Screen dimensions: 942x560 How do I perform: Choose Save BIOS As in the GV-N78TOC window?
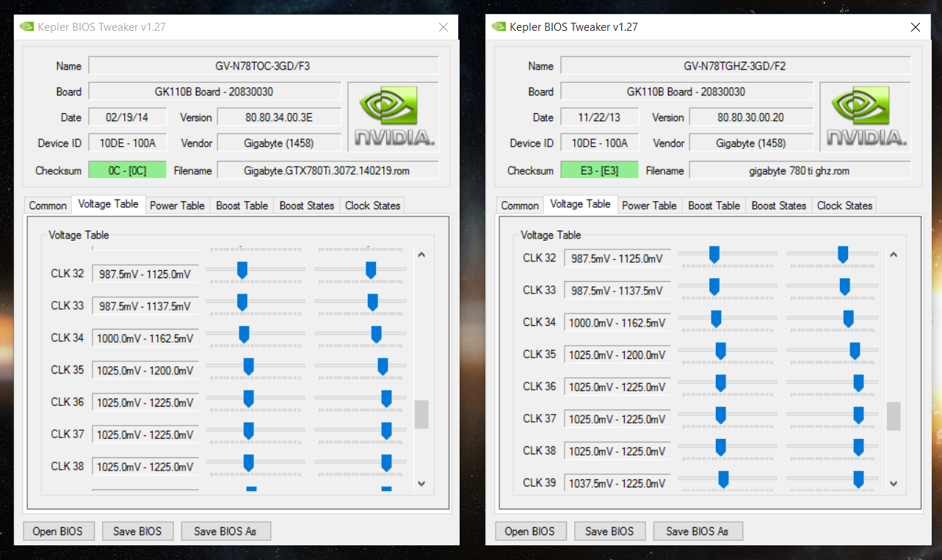[x=225, y=531]
